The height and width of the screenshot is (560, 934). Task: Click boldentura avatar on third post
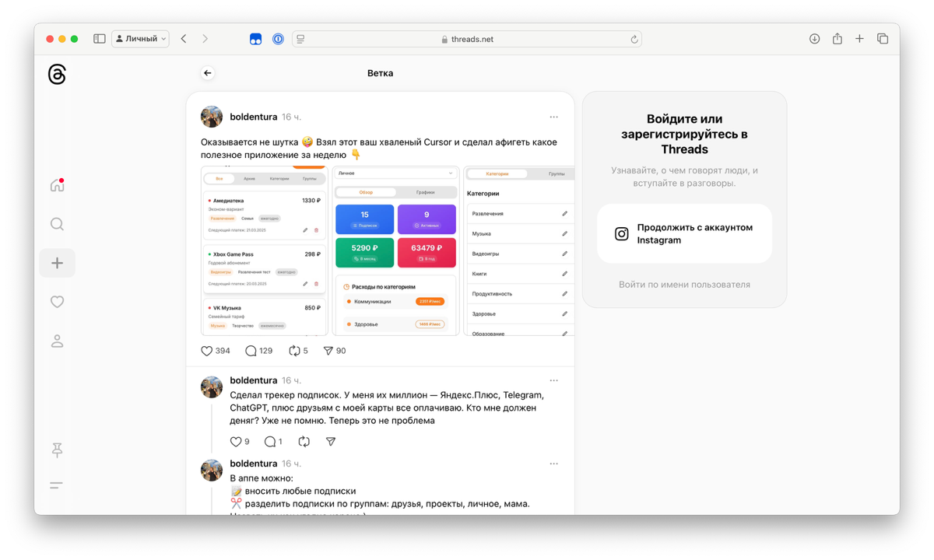[x=212, y=470]
